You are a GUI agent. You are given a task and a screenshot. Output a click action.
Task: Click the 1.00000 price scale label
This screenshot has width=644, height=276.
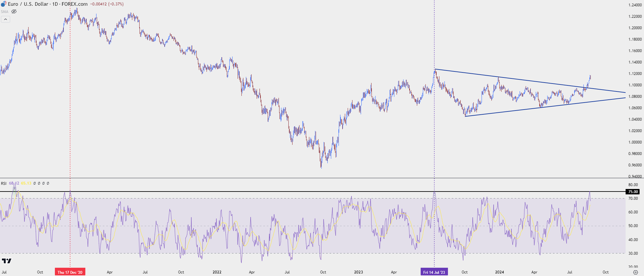point(635,142)
